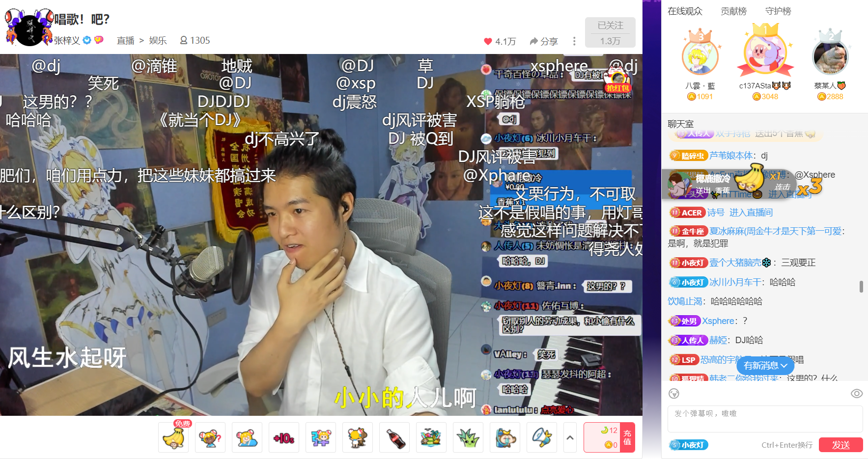Click the Ctrl+Enter换行 hint text

pos(787,445)
